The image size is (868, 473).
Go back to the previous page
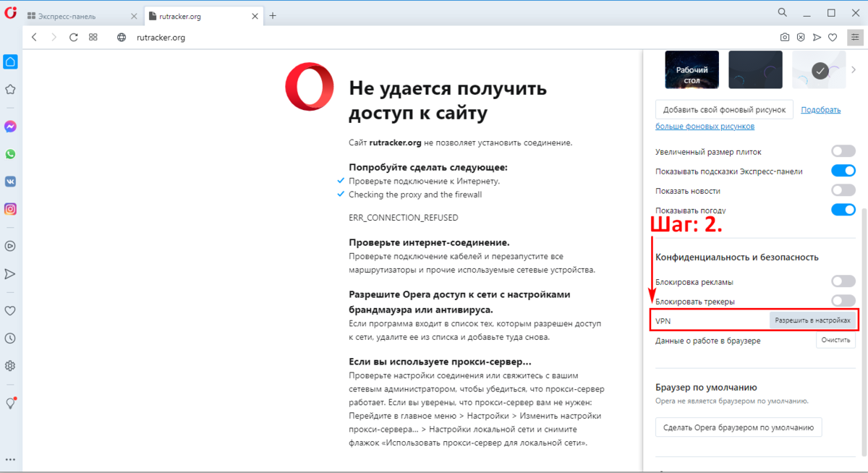click(x=34, y=37)
